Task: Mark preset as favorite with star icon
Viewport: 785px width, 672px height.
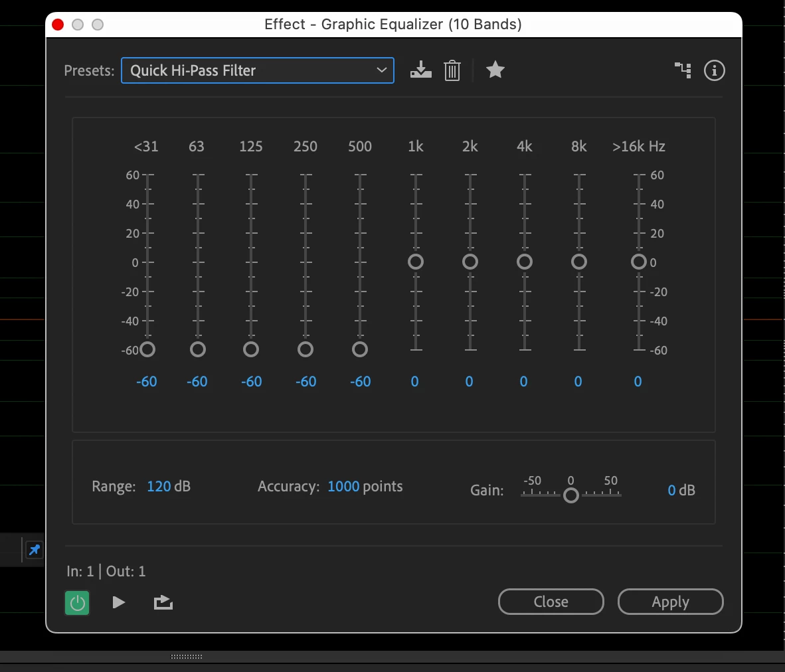Action: [495, 70]
